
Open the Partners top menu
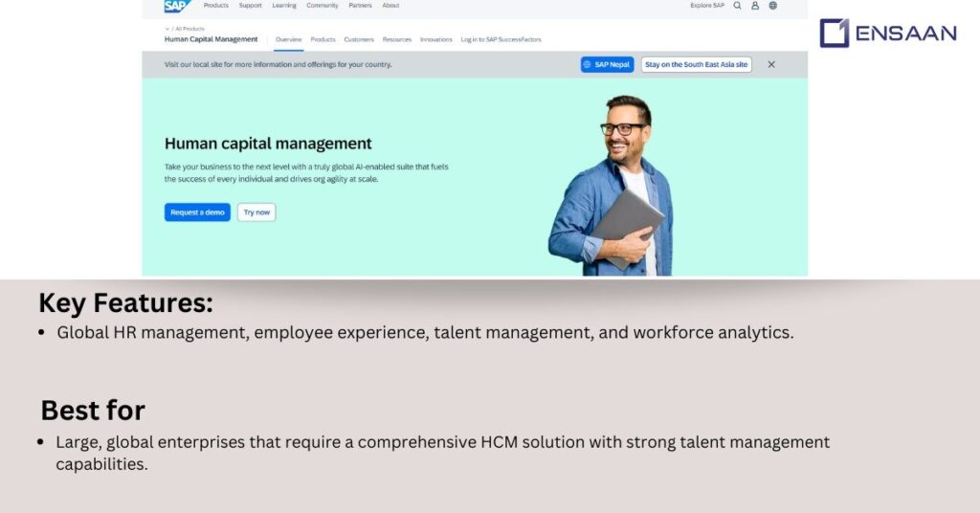(360, 6)
